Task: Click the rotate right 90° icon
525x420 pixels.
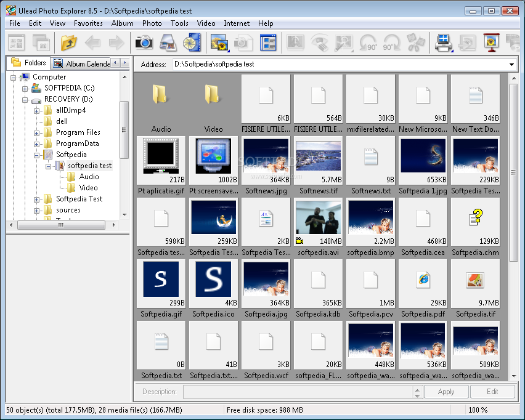Action: point(391,43)
